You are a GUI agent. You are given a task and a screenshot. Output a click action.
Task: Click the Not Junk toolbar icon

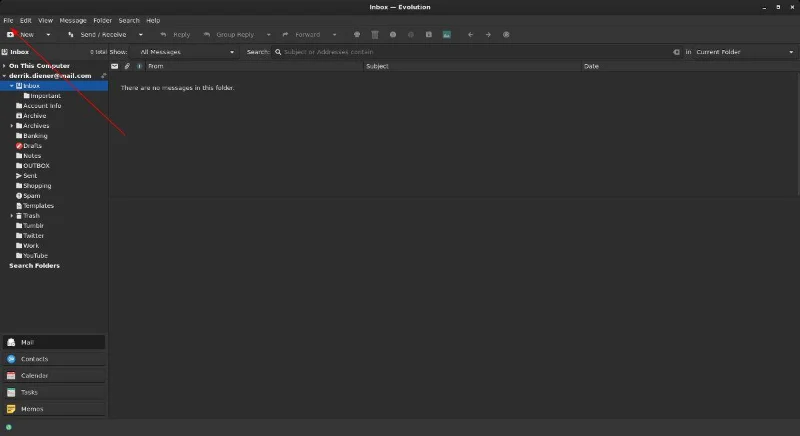(x=411, y=35)
